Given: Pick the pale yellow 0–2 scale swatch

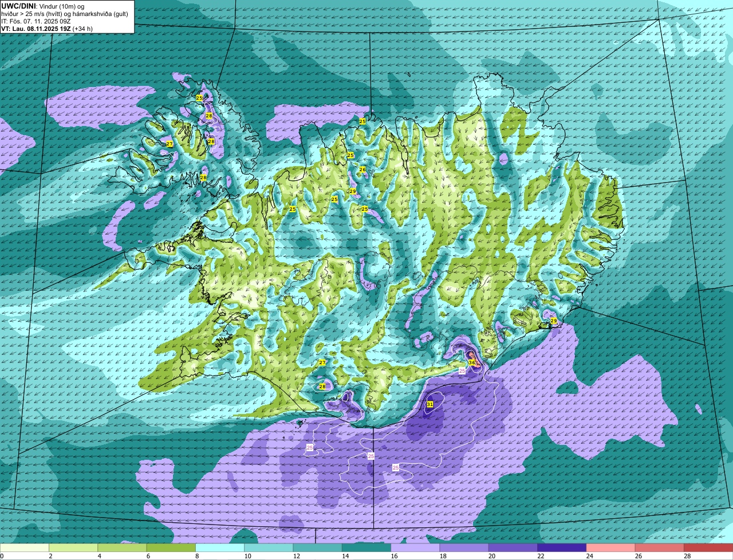Looking at the screenshot, I should [25, 548].
